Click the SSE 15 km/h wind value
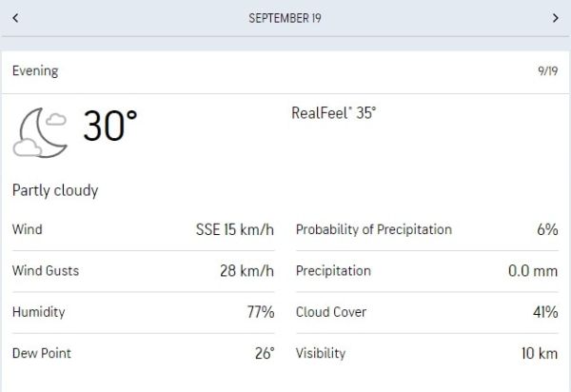 coord(234,229)
